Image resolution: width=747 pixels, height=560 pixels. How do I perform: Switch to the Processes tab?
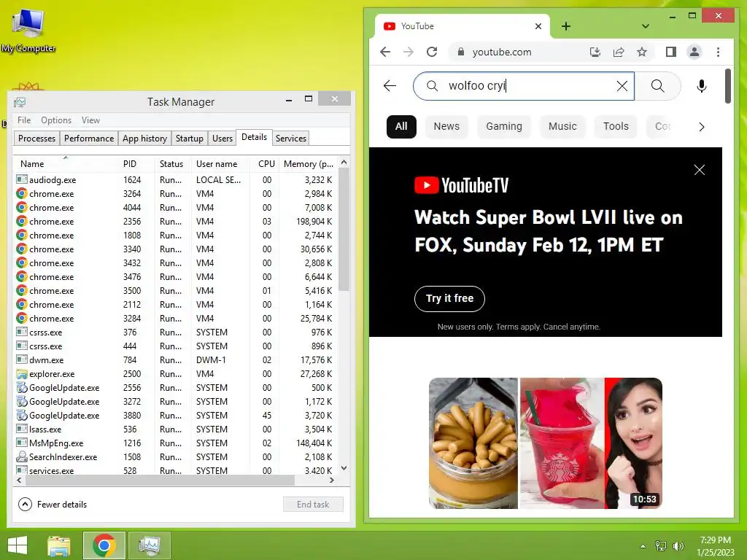pyautogui.click(x=36, y=139)
